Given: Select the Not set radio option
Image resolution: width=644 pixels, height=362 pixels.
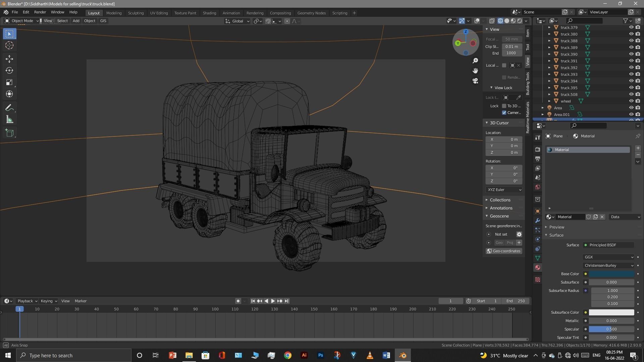Looking at the screenshot, I should coord(489,234).
